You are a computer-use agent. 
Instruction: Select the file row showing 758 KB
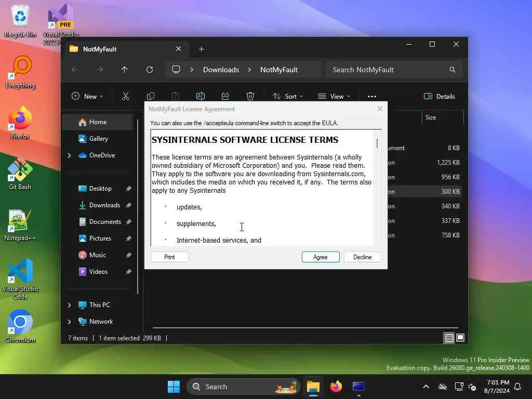[x=424, y=235]
